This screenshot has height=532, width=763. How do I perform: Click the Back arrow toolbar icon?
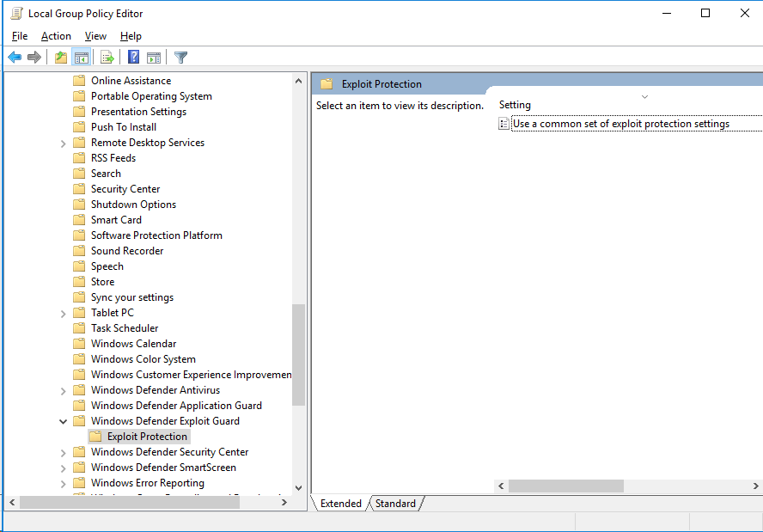[x=15, y=58]
